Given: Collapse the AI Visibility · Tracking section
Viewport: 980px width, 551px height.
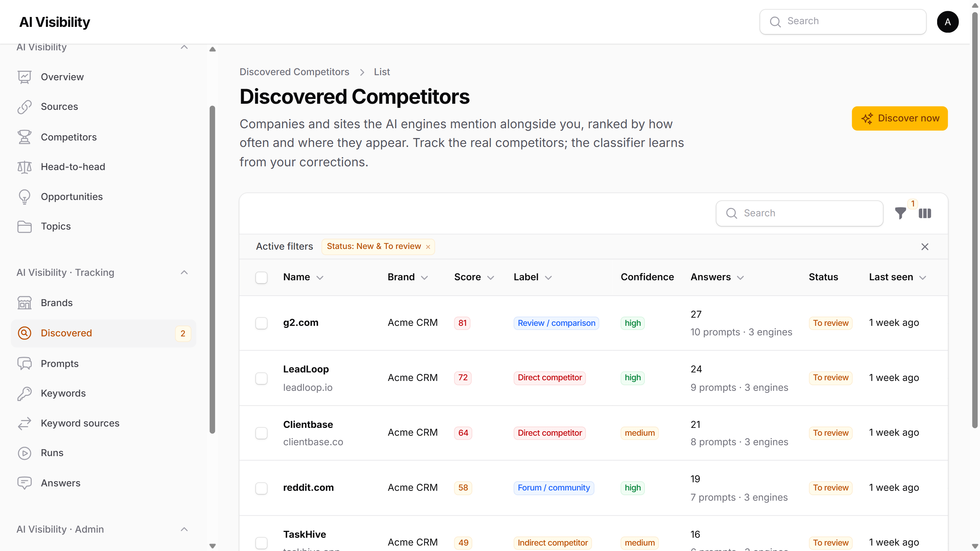Looking at the screenshot, I should click(x=184, y=273).
